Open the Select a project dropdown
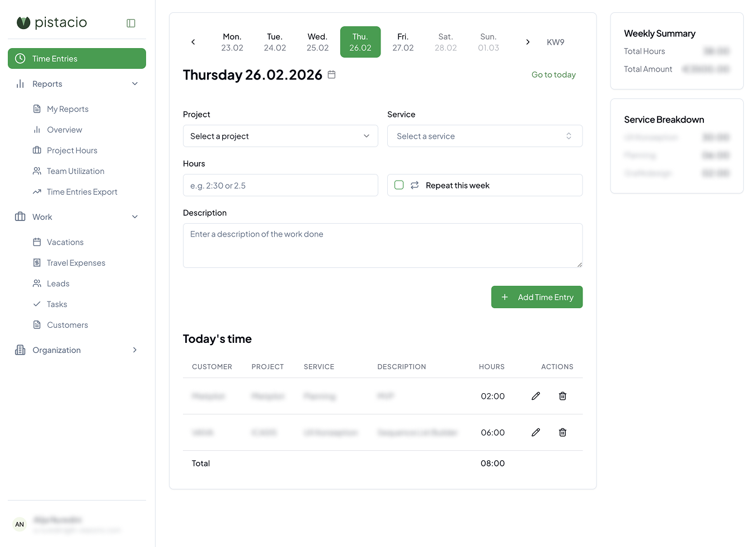 pos(280,135)
